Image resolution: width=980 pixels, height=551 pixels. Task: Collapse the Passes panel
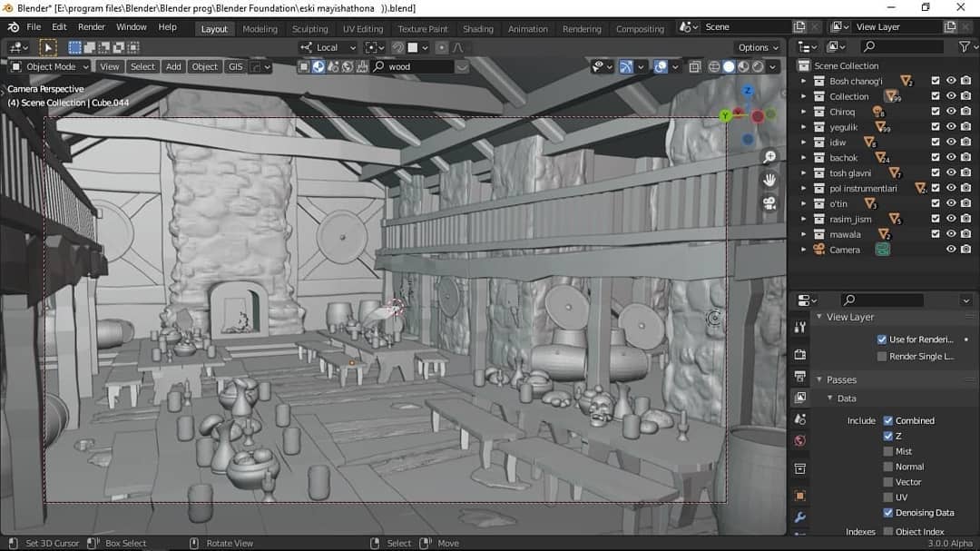819,379
